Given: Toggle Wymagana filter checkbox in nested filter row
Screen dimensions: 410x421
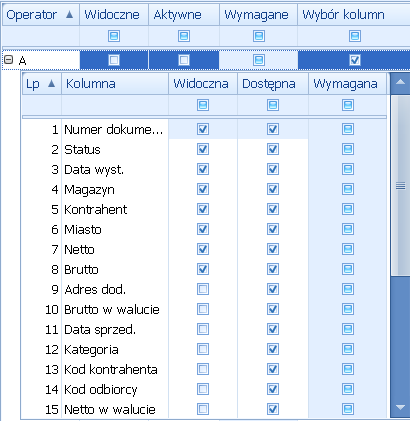Looking at the screenshot, I should coord(348,105).
